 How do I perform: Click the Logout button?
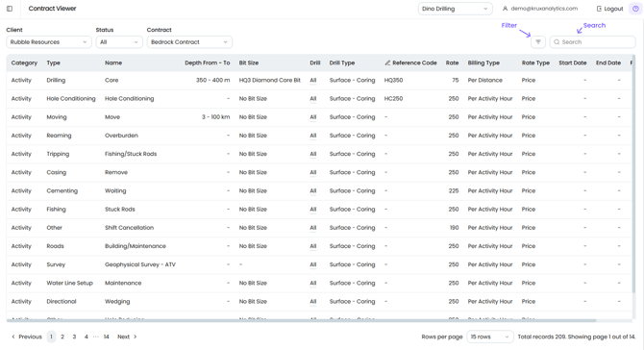coord(610,9)
